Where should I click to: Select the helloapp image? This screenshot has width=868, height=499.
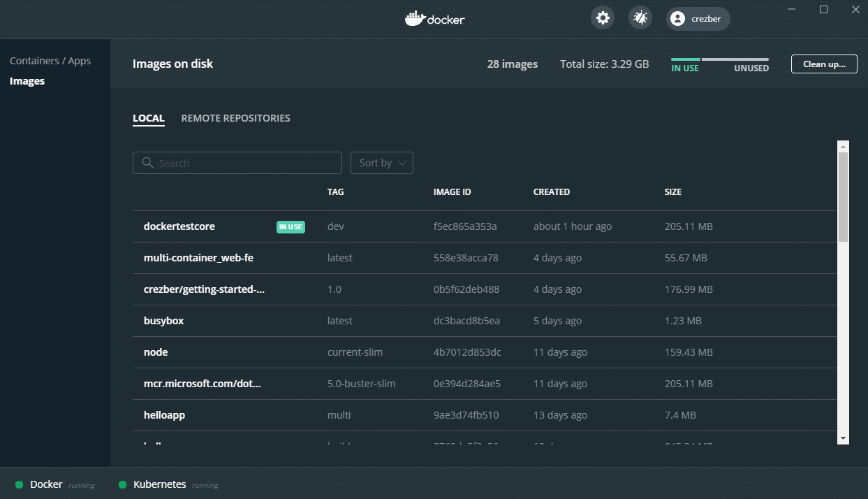[x=485, y=415]
